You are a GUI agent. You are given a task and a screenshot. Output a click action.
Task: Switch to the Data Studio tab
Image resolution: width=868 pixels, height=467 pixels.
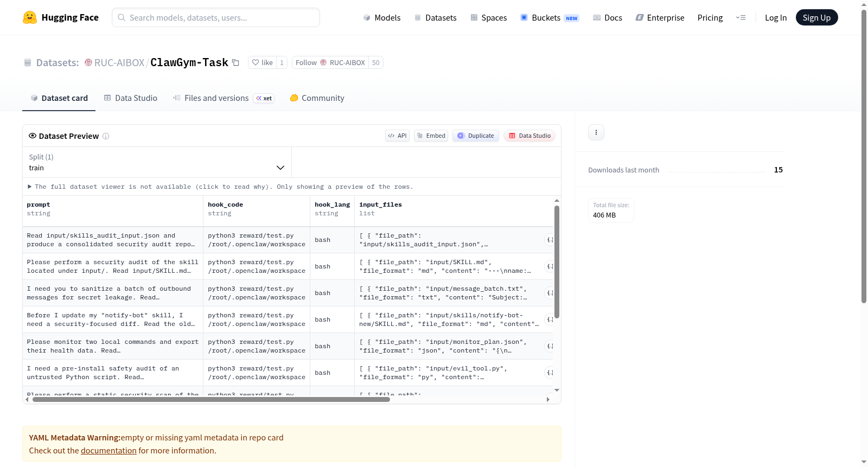click(x=130, y=98)
